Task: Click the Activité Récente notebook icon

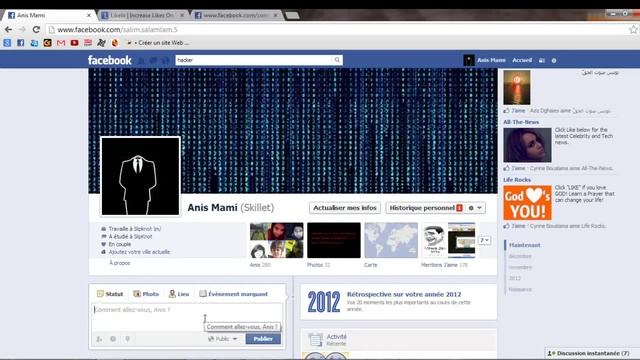Action: pyautogui.click(x=315, y=340)
